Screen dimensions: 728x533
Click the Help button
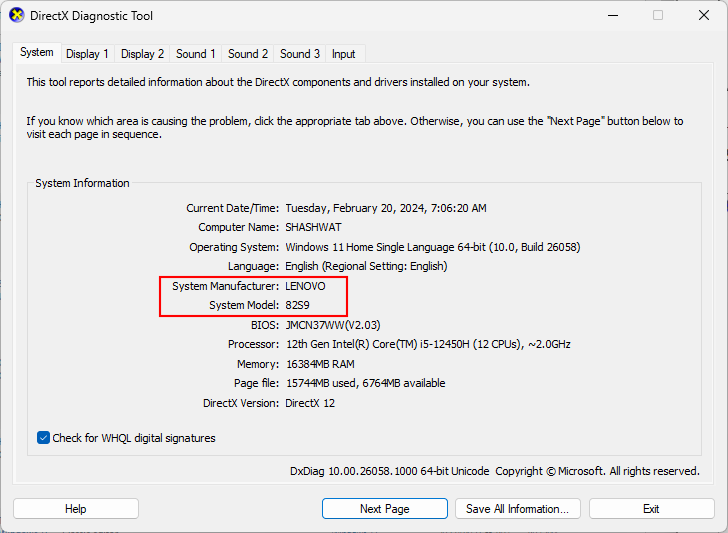click(76, 509)
